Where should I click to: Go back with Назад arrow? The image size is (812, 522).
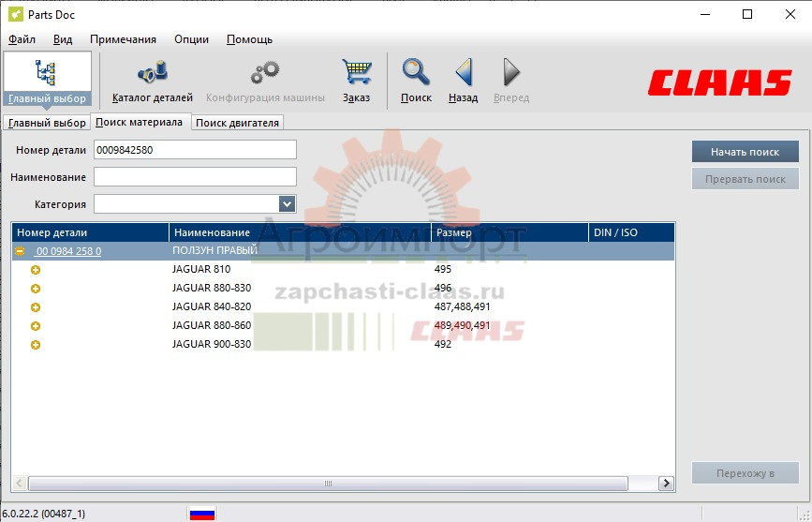point(463,71)
